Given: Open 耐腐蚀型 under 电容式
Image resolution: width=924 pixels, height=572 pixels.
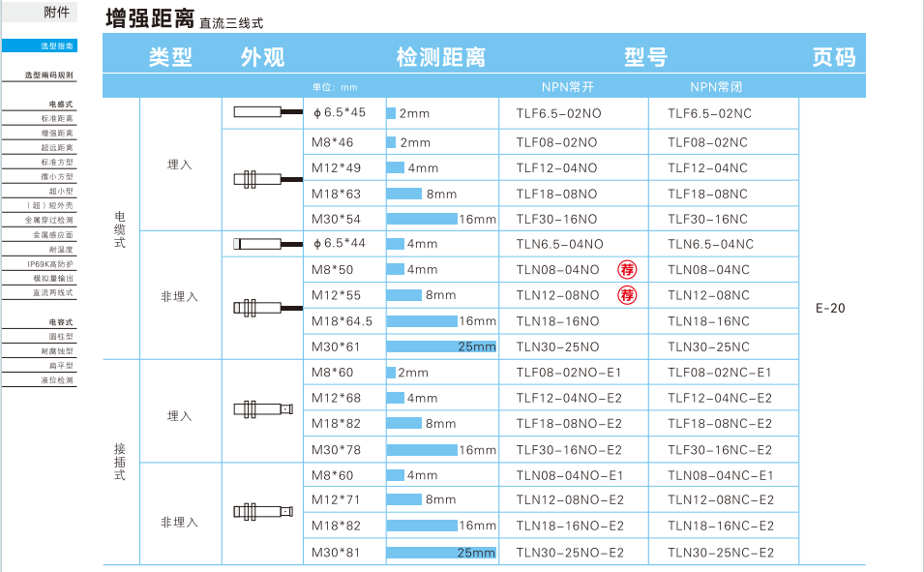Looking at the screenshot, I should (56, 350).
